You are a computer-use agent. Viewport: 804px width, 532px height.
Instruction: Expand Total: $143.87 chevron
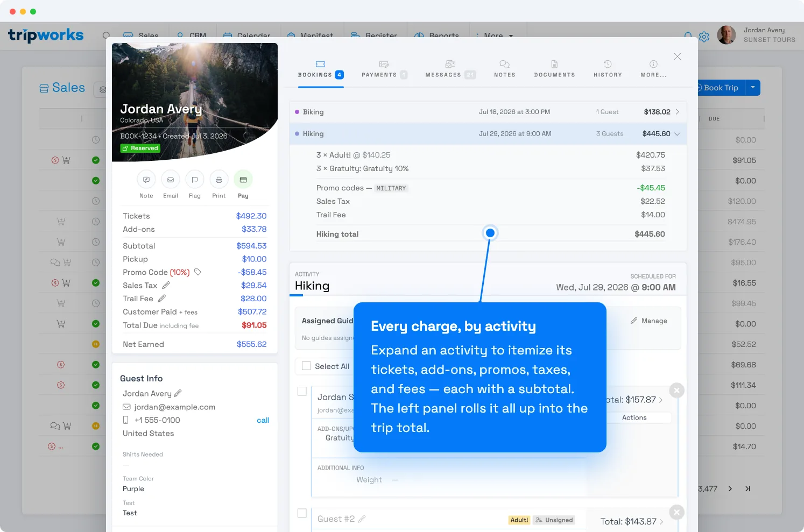click(x=661, y=522)
